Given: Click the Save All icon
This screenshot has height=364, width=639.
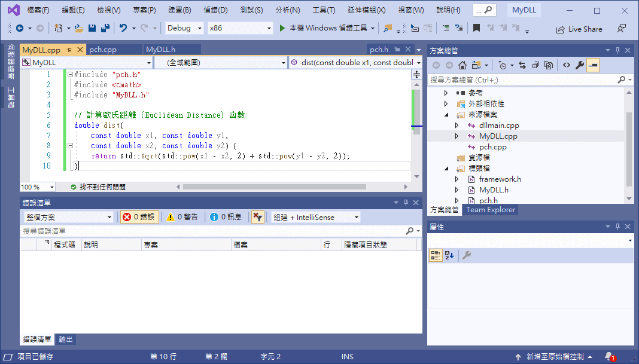Looking at the screenshot, I should click(105, 28).
